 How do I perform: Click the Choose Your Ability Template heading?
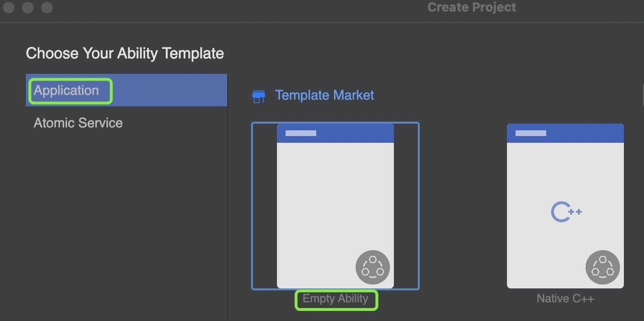click(125, 53)
